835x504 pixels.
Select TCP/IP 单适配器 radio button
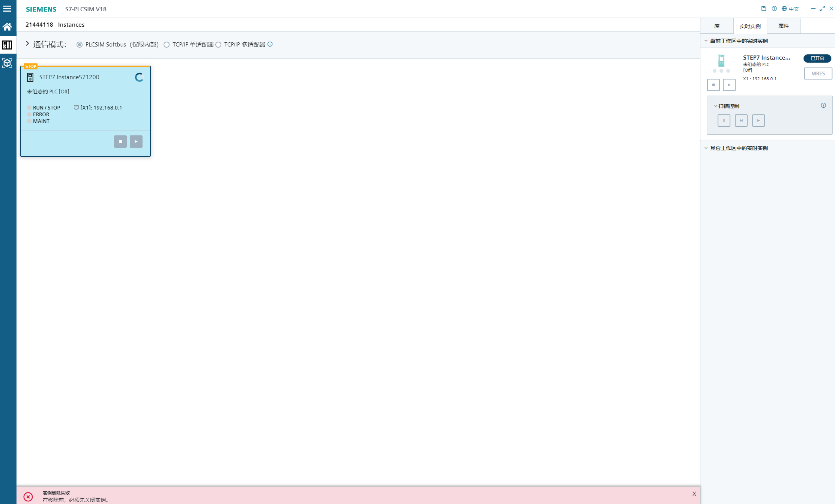coord(167,45)
